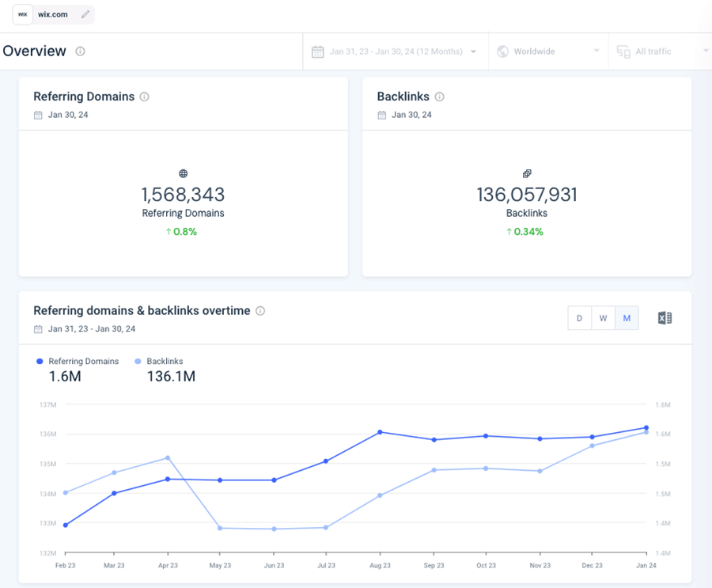This screenshot has width=712, height=588.
Task: Edit the wix.com domain with pencil icon
Action: 85,14
